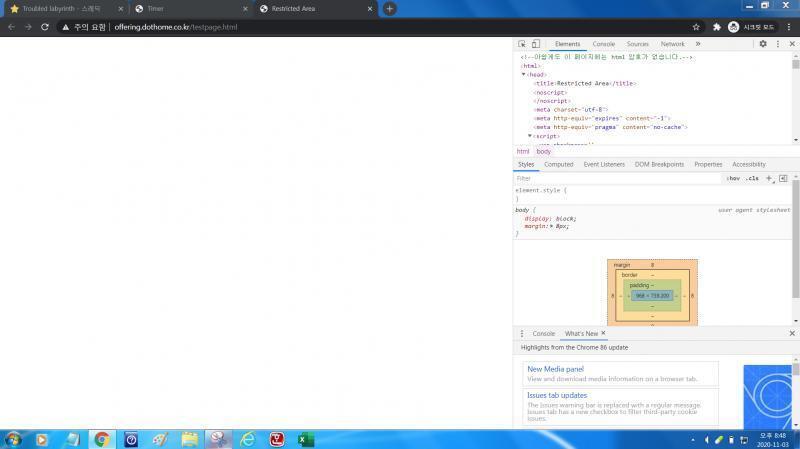Focus the address bar URL
The height and width of the screenshot is (449, 800).
tap(176, 27)
